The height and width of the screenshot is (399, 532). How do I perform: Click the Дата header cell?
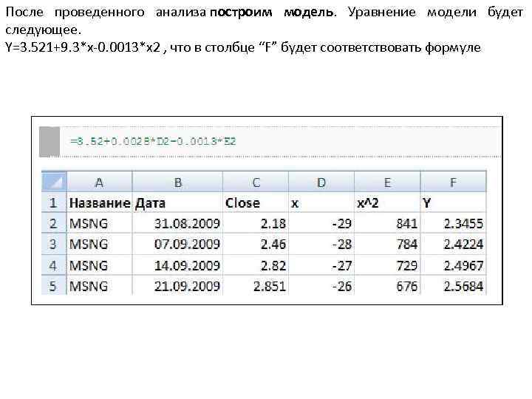177,203
